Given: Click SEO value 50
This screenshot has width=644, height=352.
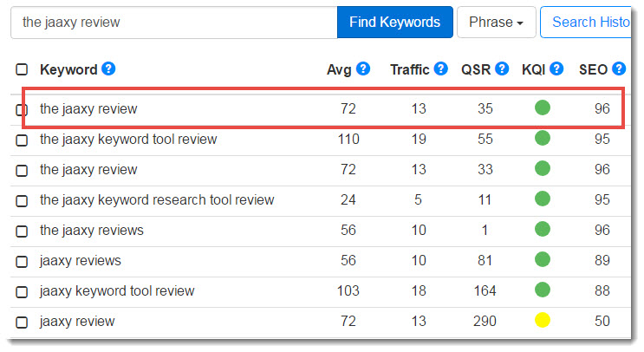Looking at the screenshot, I should coord(602,321).
